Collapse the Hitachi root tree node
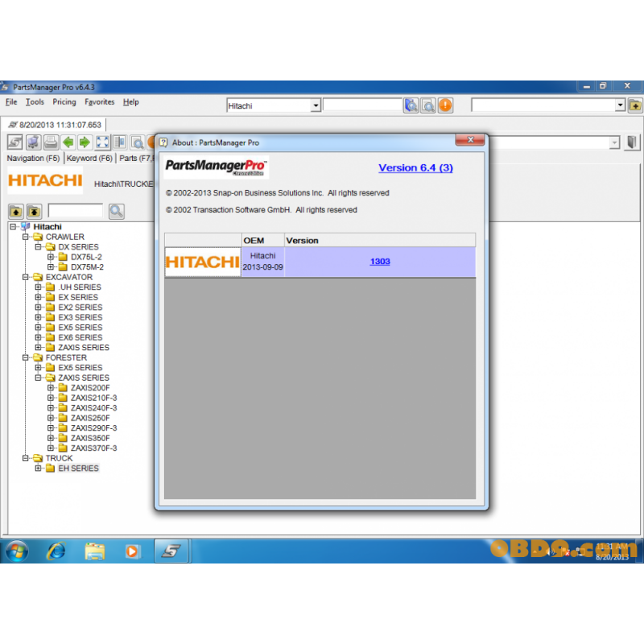 click(x=13, y=227)
